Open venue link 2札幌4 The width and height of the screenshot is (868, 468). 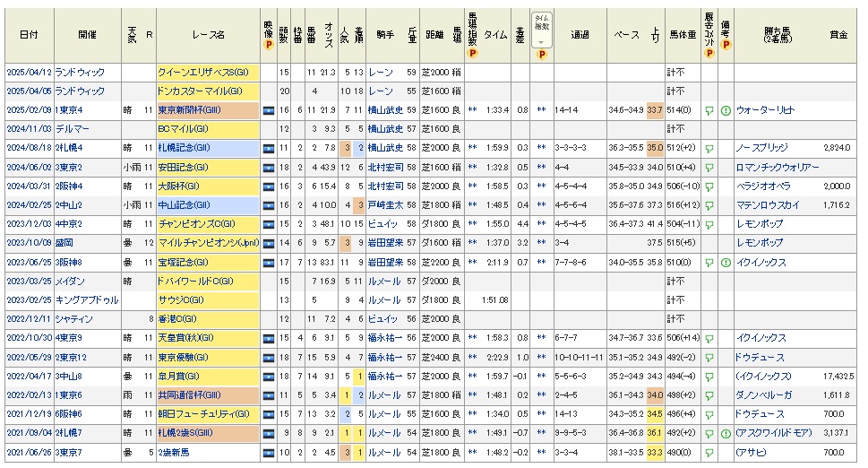coord(69,149)
